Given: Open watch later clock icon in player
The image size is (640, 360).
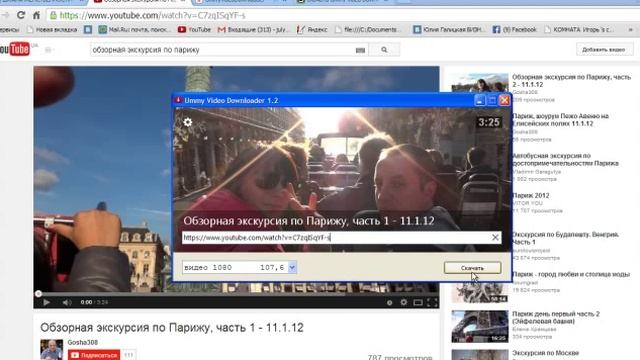Looking at the screenshot, I should pos(389,302).
